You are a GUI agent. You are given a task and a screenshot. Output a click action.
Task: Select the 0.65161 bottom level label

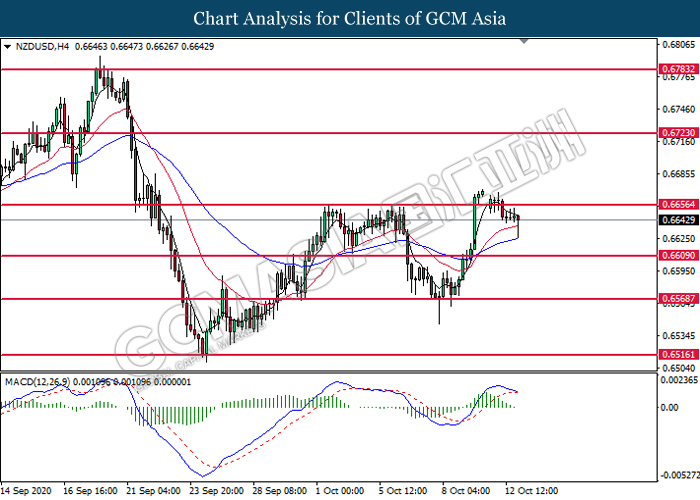(x=678, y=354)
